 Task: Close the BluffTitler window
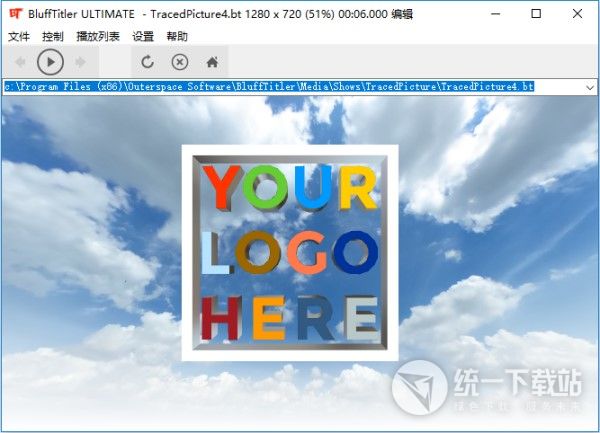tap(579, 14)
